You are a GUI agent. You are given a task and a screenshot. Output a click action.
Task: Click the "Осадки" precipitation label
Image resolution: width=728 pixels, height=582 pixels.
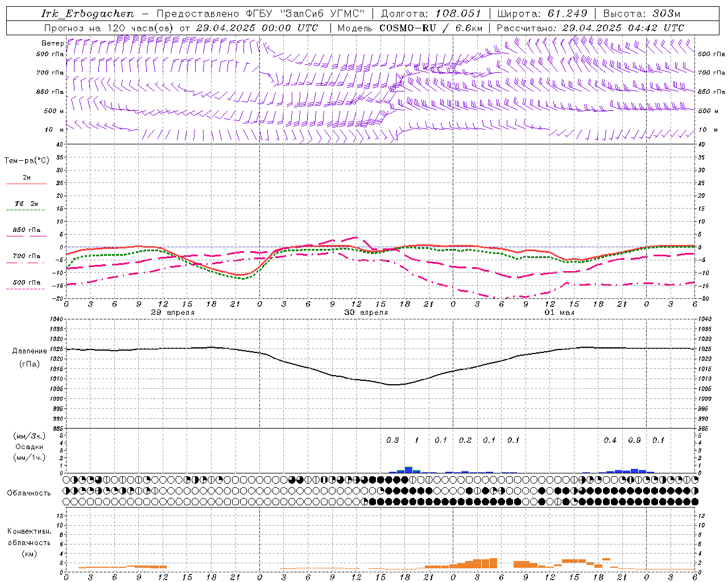[x=29, y=447]
